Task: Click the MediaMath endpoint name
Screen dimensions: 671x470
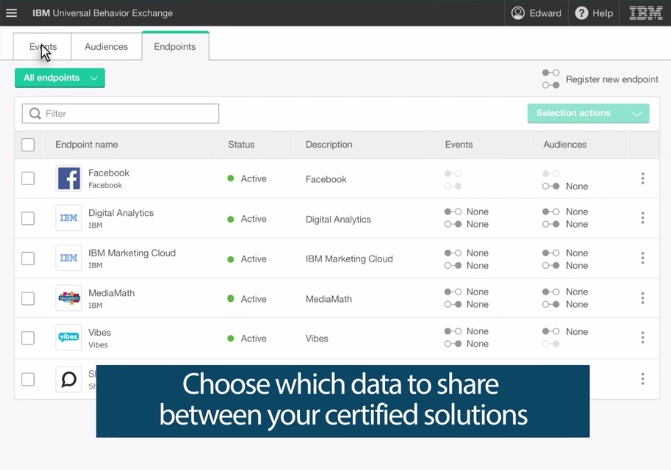Action: [x=111, y=293]
